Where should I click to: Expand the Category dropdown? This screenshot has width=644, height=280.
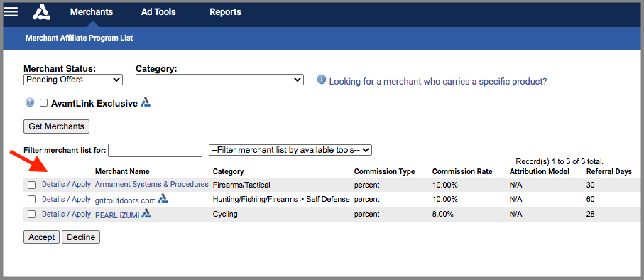click(x=219, y=80)
